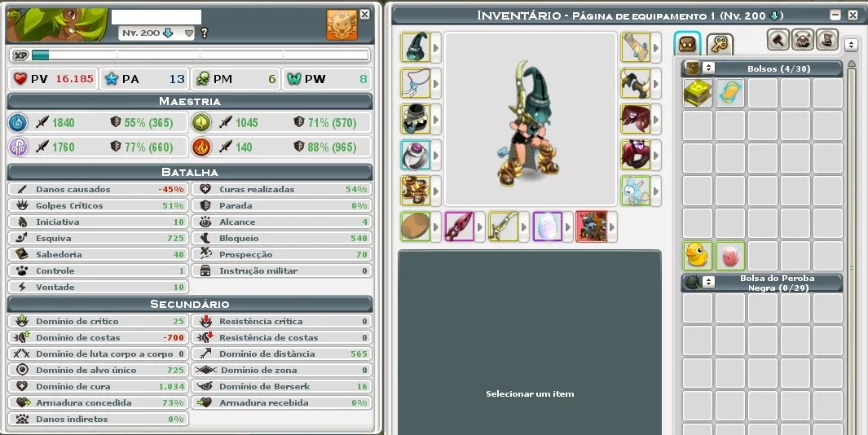The width and height of the screenshot is (868, 435).
Task: Select the yellow rubber duck item
Action: tap(698, 255)
